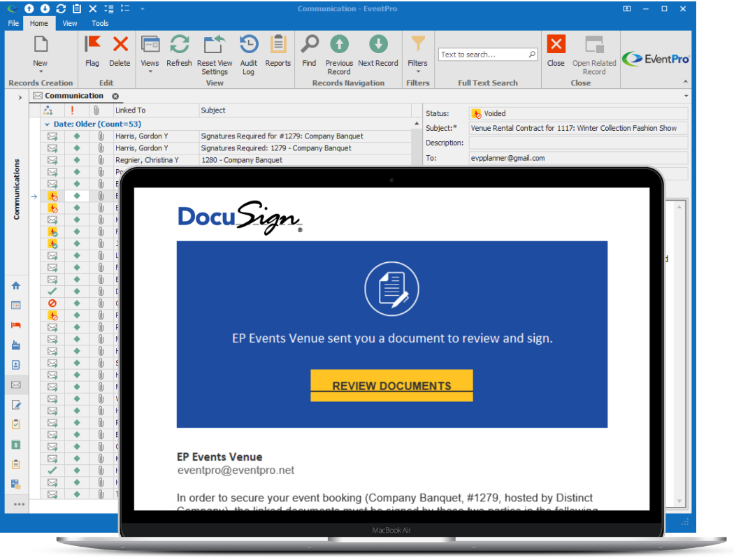Image resolution: width=734 pixels, height=560 pixels.
Task: Click the red Delete X icon
Action: (x=120, y=45)
